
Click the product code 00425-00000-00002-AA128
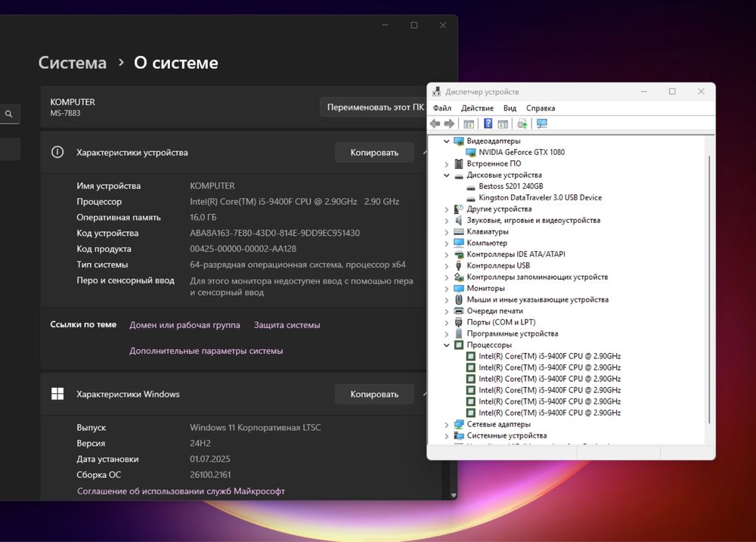243,249
